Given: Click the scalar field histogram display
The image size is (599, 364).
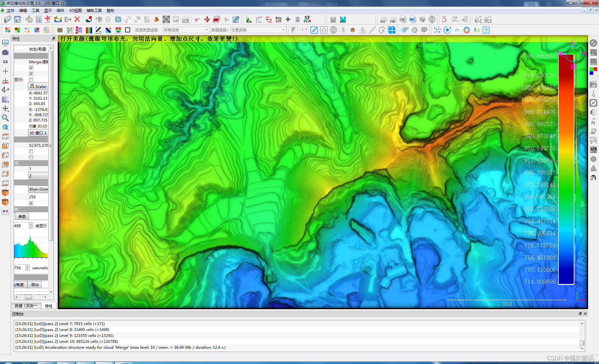Looking at the screenshot, I should [x=31, y=247].
